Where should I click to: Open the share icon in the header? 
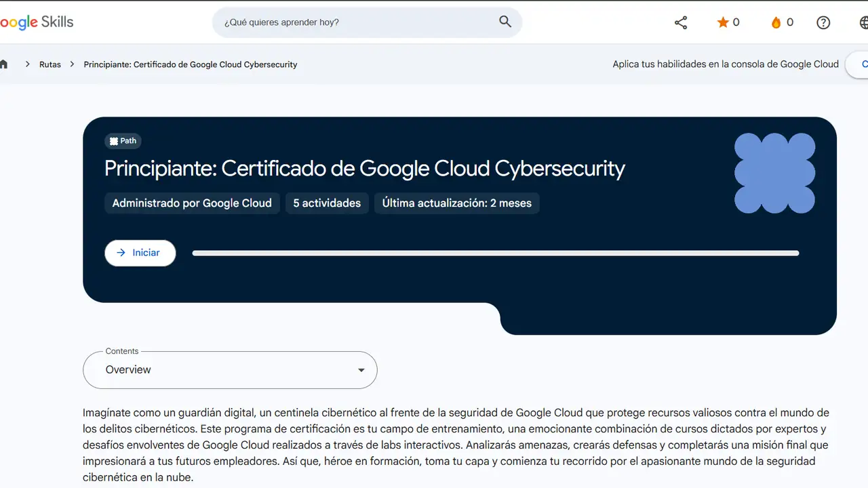coord(681,22)
